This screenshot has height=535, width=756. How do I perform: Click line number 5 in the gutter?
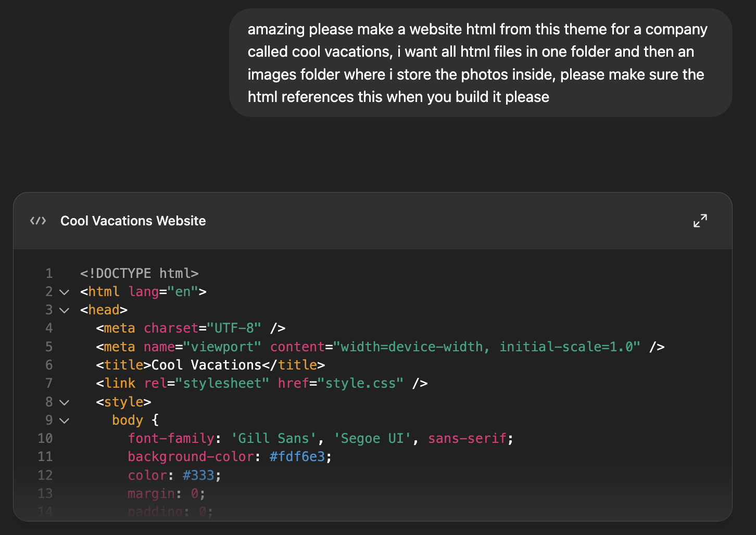[x=49, y=347]
